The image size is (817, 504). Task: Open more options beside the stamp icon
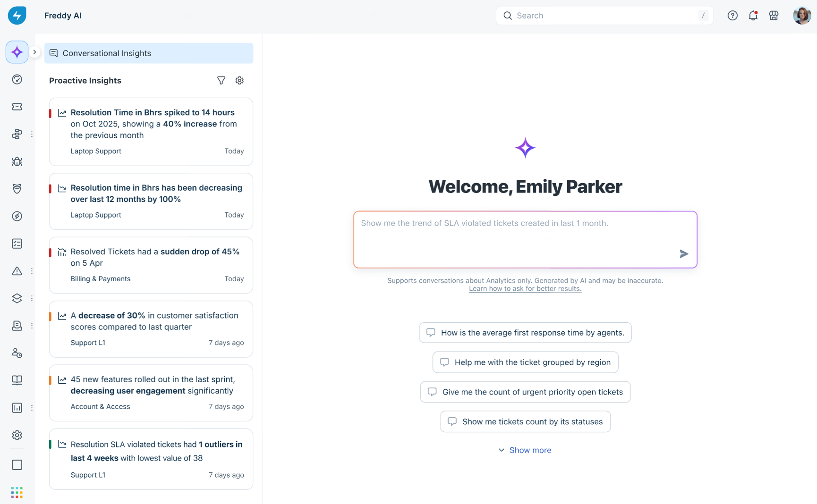pos(32,326)
